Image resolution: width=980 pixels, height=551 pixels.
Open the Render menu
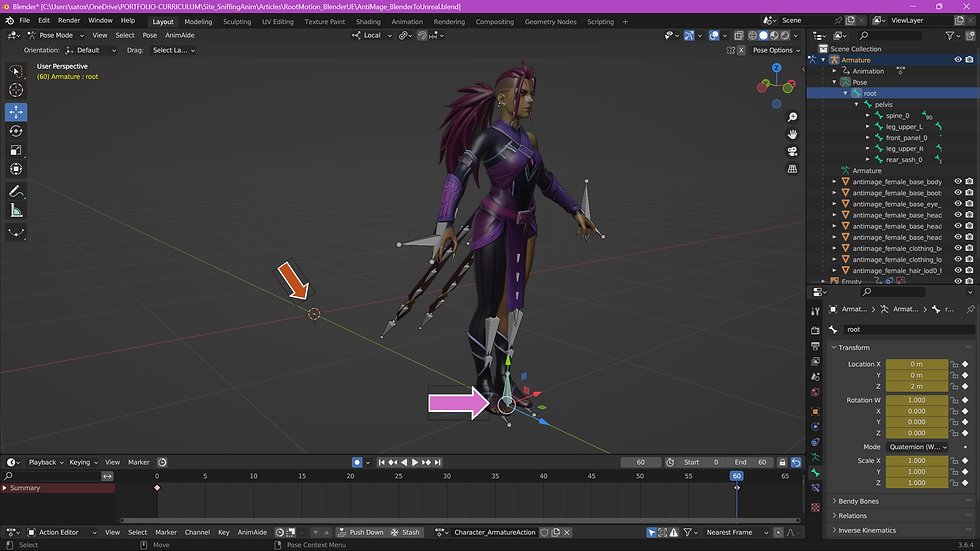[69, 21]
